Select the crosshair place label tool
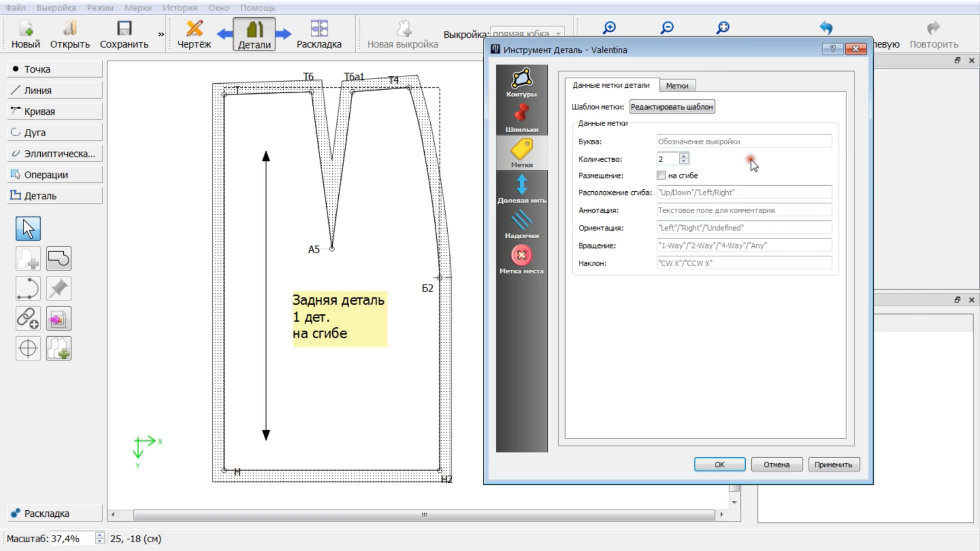Image resolution: width=980 pixels, height=551 pixels. click(28, 348)
